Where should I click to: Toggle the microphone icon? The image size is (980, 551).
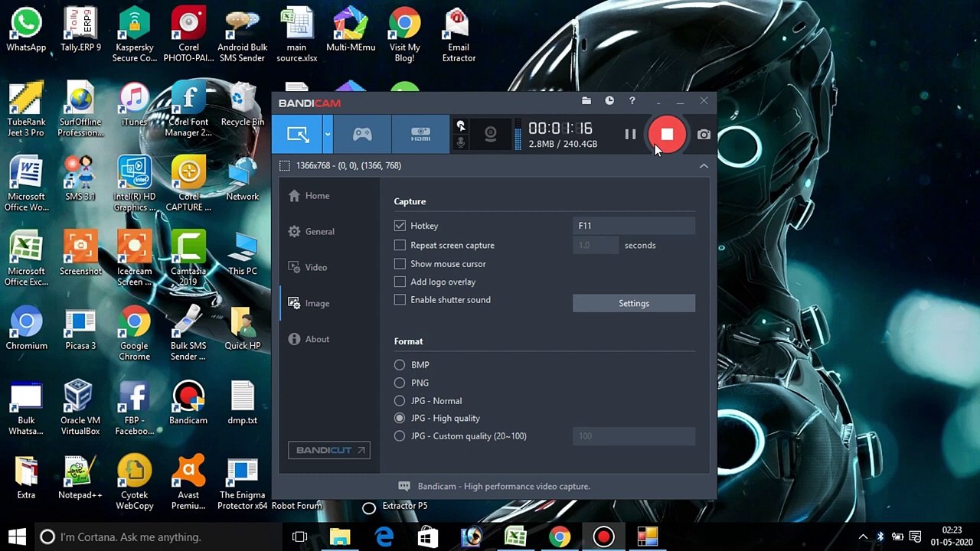click(461, 143)
